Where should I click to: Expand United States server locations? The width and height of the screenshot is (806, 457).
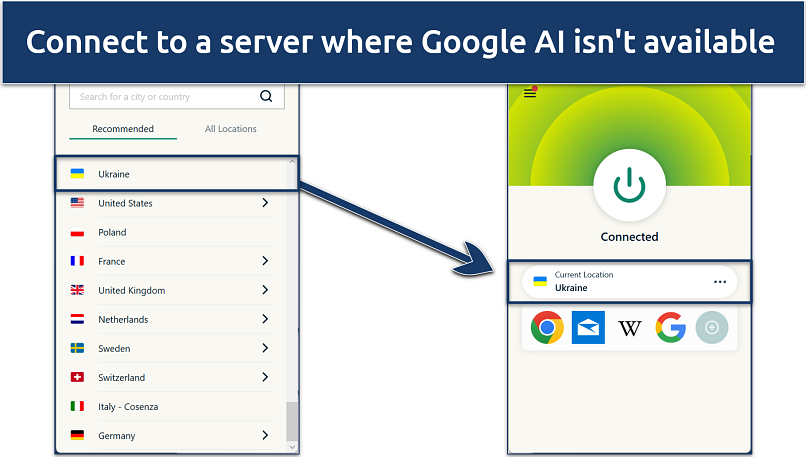point(265,203)
